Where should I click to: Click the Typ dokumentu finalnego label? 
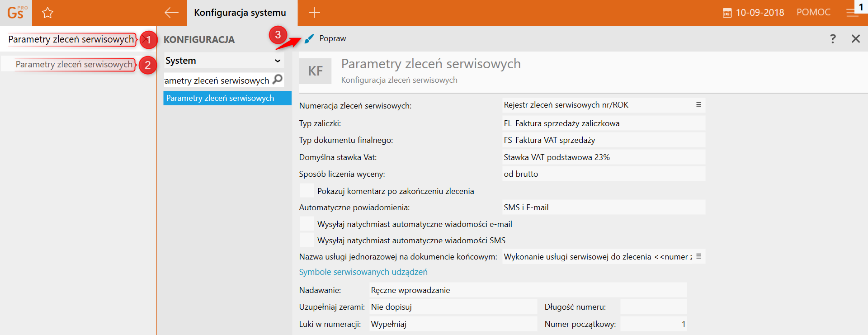(346, 140)
